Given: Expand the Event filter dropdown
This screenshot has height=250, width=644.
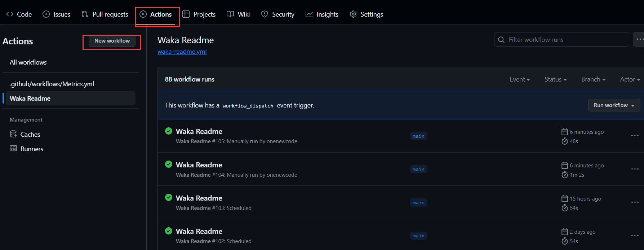Looking at the screenshot, I should click(x=520, y=79).
